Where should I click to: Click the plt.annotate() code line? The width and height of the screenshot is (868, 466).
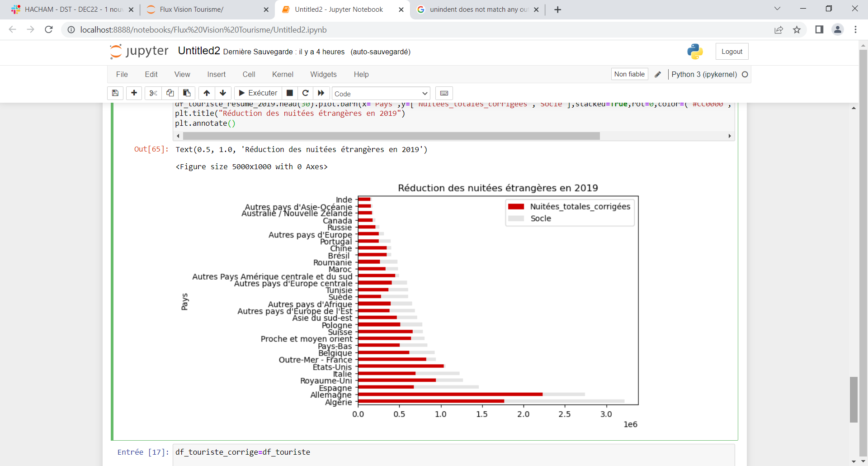click(x=205, y=123)
